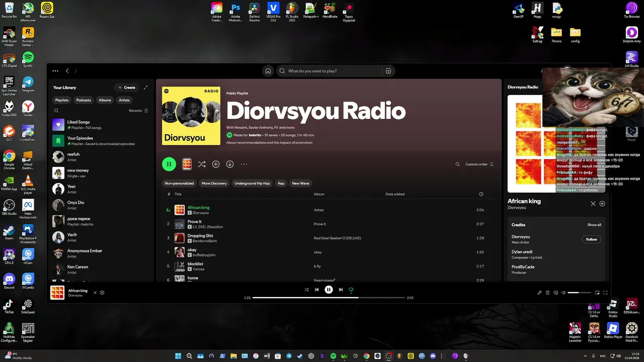The width and height of the screenshot is (644, 362).
Task: Open the Custom order sort dropdown
Action: 479,164
